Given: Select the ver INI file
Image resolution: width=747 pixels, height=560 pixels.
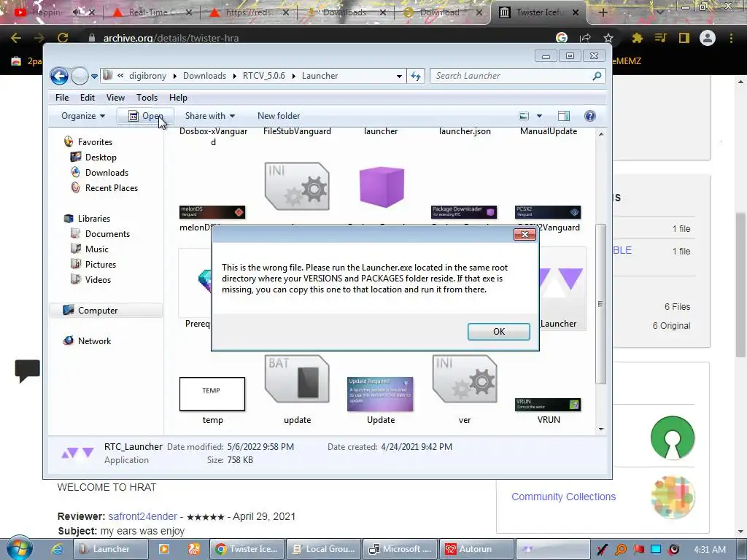Looking at the screenshot, I should [465, 379].
